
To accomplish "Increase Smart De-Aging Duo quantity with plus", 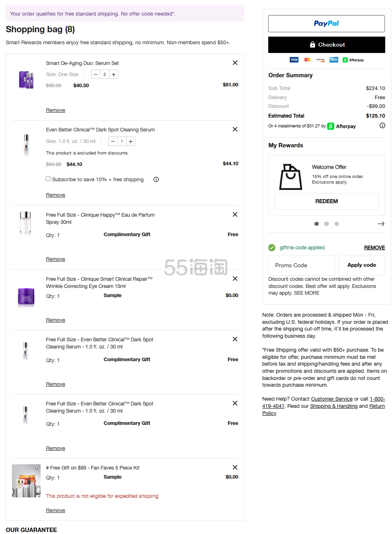I will [x=114, y=74].
